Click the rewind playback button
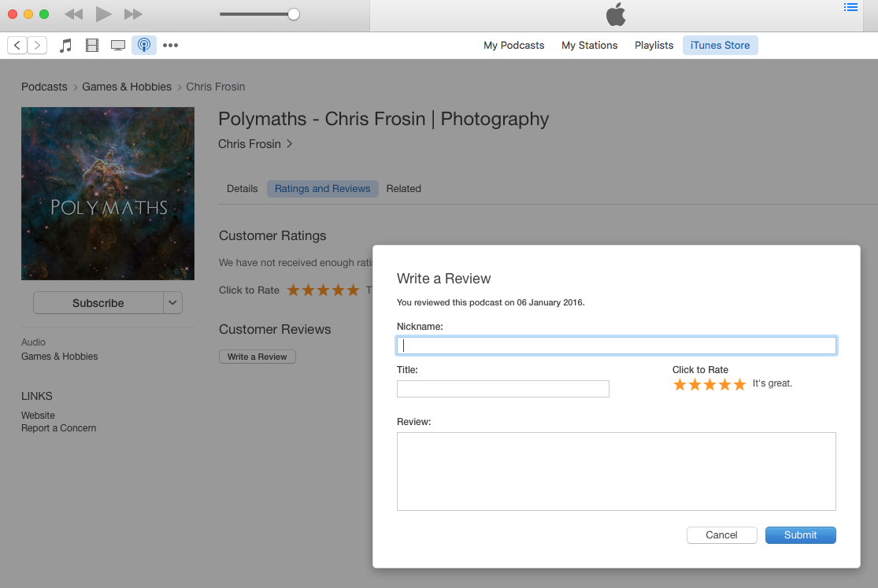Screen dimensions: 878x588 click(74, 14)
